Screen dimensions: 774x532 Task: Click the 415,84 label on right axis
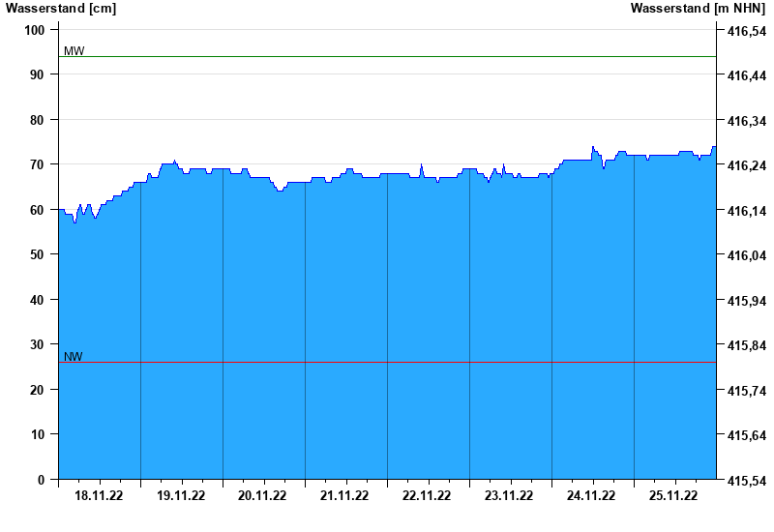(x=747, y=345)
